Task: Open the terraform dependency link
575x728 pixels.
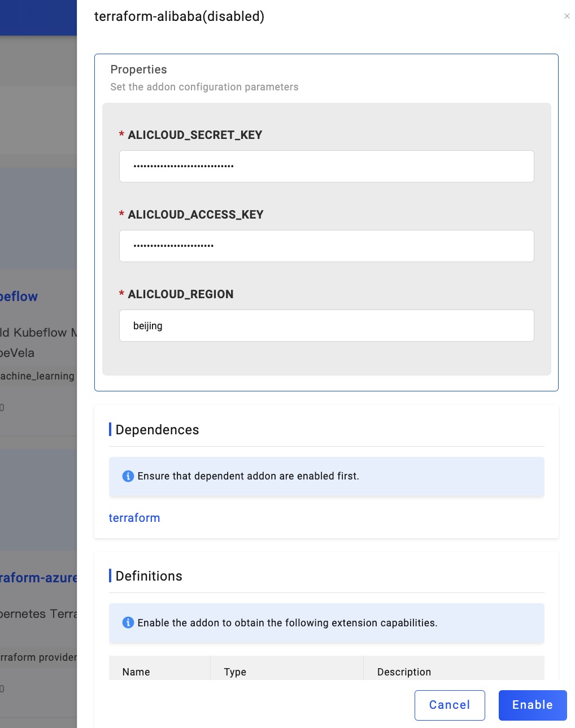Action: [x=134, y=518]
